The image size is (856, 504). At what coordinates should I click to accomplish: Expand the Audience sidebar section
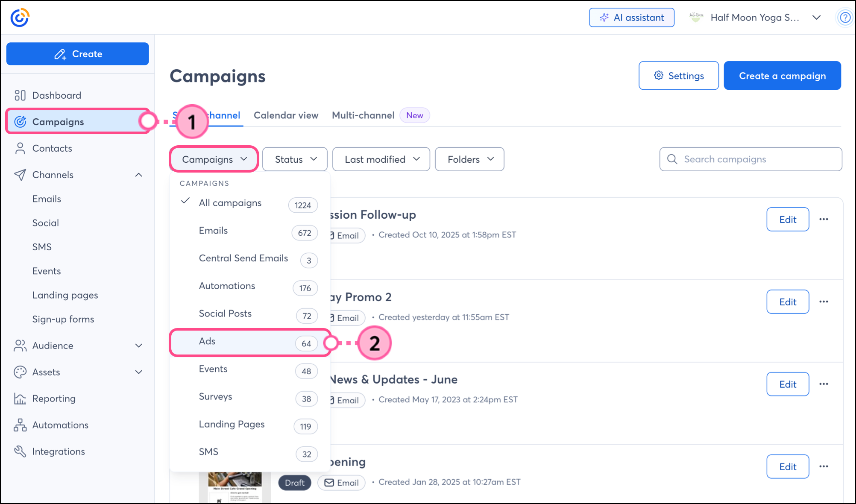(139, 346)
